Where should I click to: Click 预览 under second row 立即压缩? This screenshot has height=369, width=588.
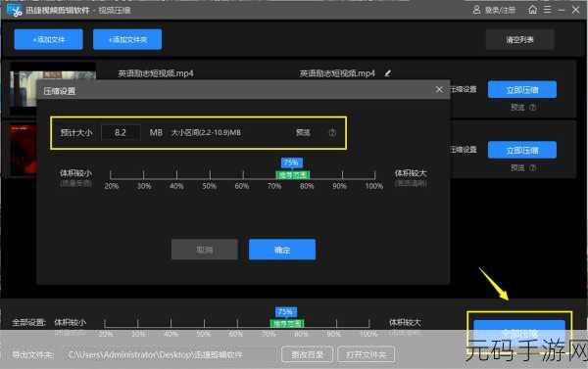point(517,167)
